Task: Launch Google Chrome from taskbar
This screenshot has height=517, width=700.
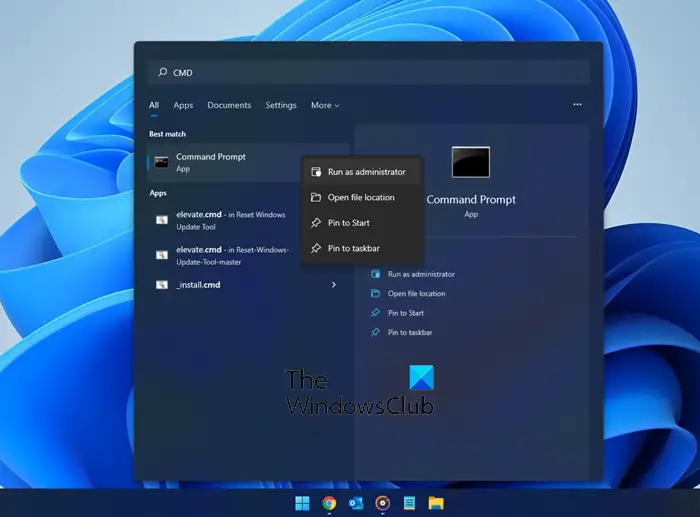Action: point(329,503)
